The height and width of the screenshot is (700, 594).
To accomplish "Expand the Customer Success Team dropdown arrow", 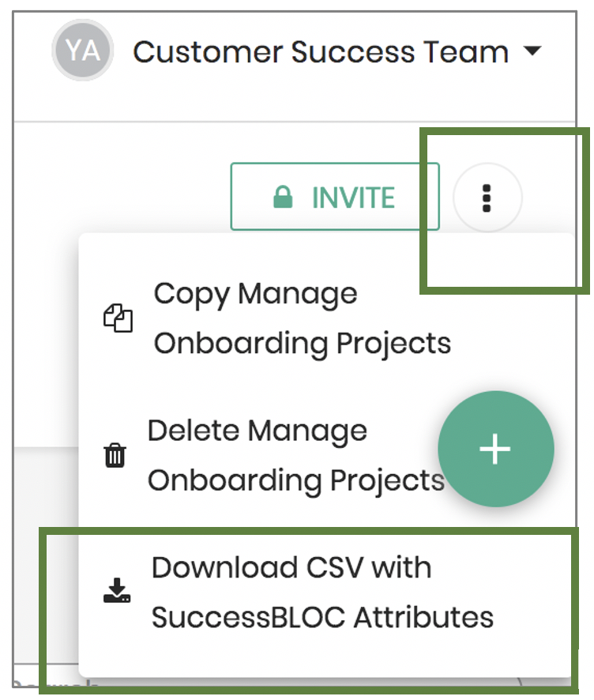I will tap(532, 51).
